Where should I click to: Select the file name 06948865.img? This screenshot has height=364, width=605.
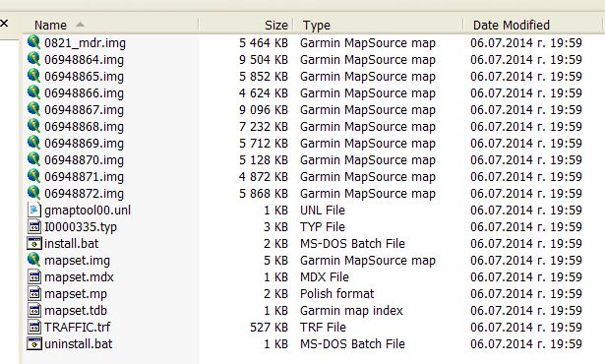pos(85,77)
